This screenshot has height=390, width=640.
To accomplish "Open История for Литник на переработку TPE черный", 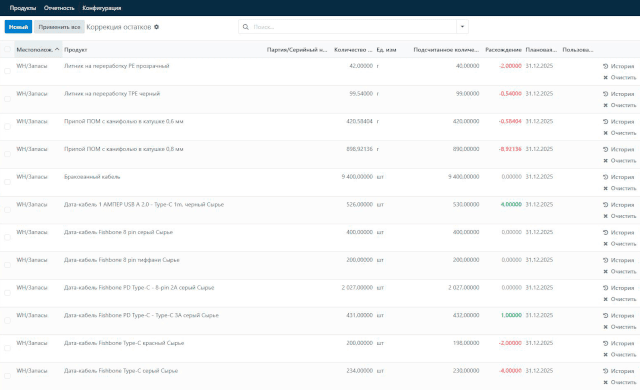I will (x=618, y=94).
